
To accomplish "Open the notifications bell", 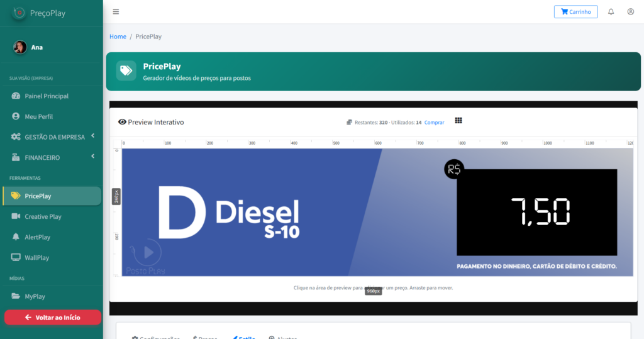I will click(x=611, y=12).
